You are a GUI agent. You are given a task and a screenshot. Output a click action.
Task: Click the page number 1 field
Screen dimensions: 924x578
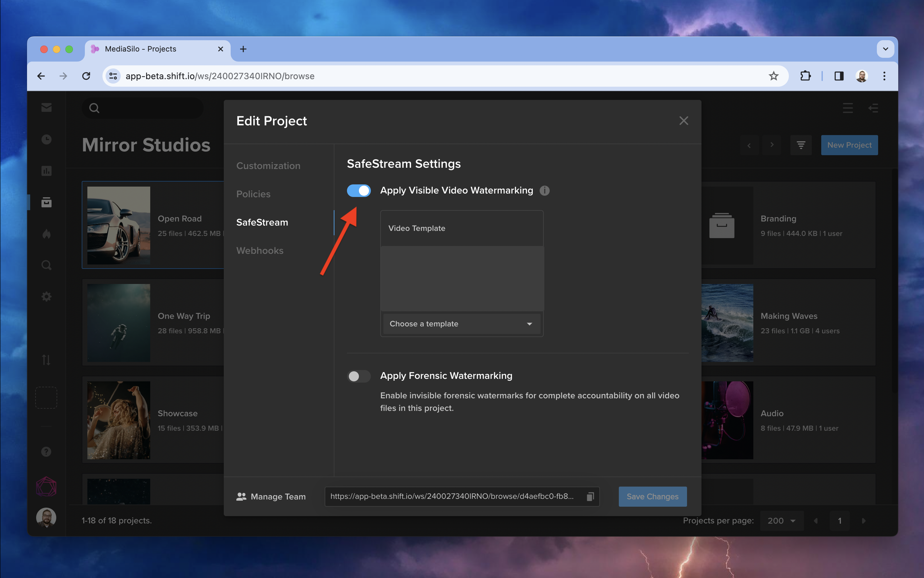point(839,521)
